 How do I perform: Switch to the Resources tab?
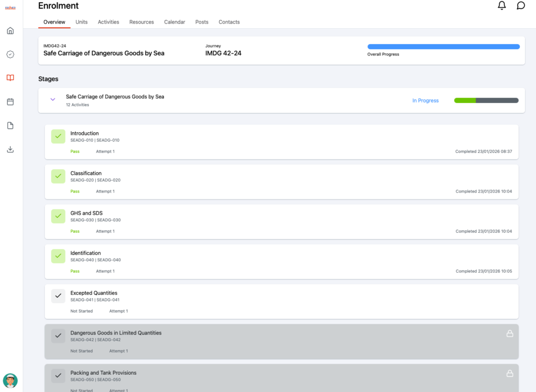(x=141, y=22)
